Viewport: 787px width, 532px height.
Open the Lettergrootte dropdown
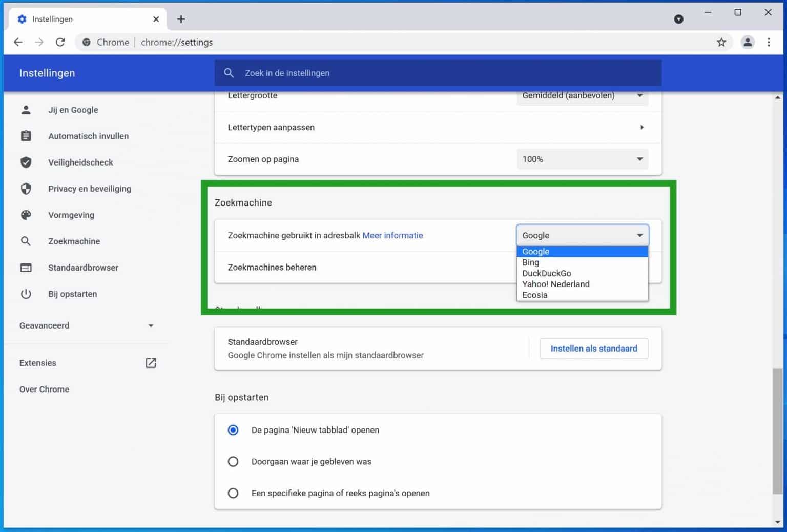pos(583,95)
